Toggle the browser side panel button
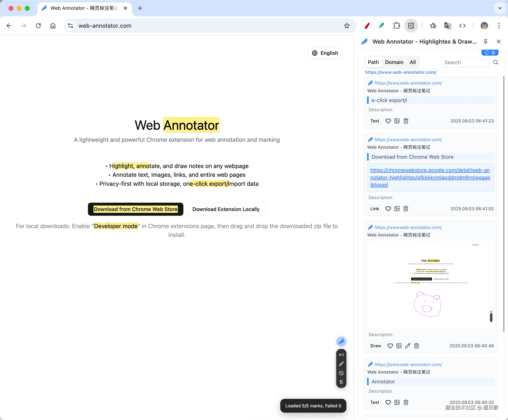The image size is (508, 420). pos(411,26)
